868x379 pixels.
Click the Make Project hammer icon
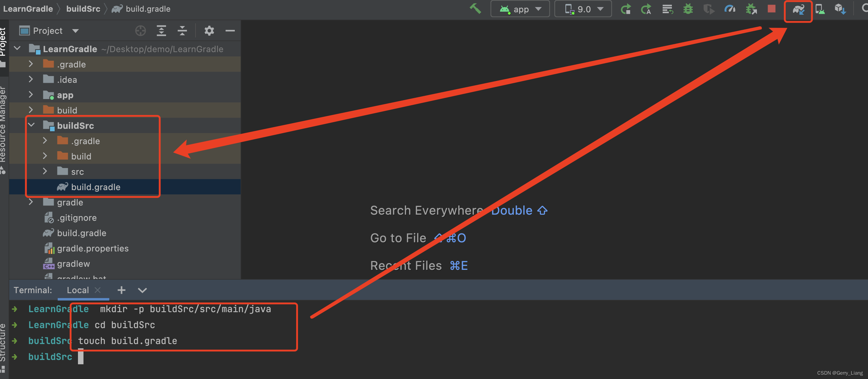tap(475, 8)
